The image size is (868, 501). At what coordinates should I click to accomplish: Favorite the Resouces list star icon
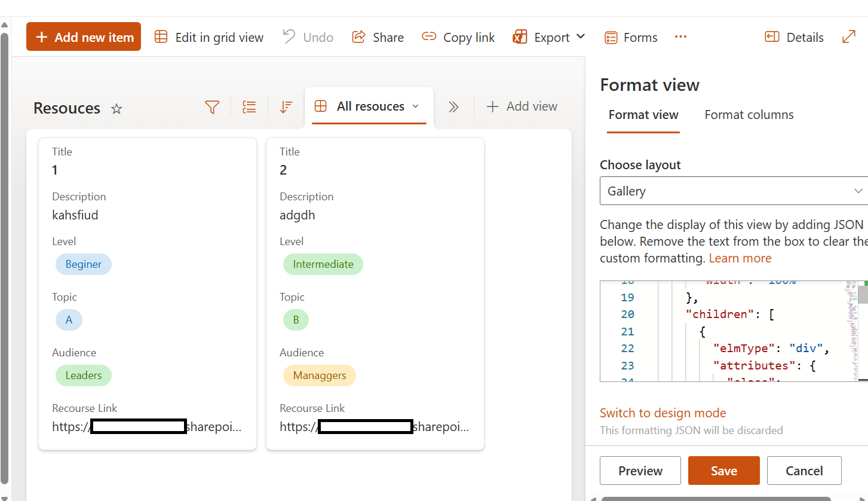click(x=116, y=109)
